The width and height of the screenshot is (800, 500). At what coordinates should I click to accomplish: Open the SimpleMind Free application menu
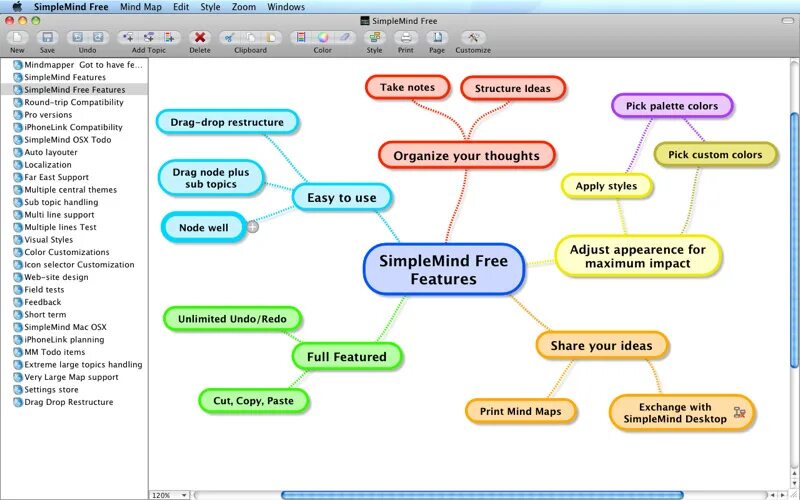click(x=71, y=7)
